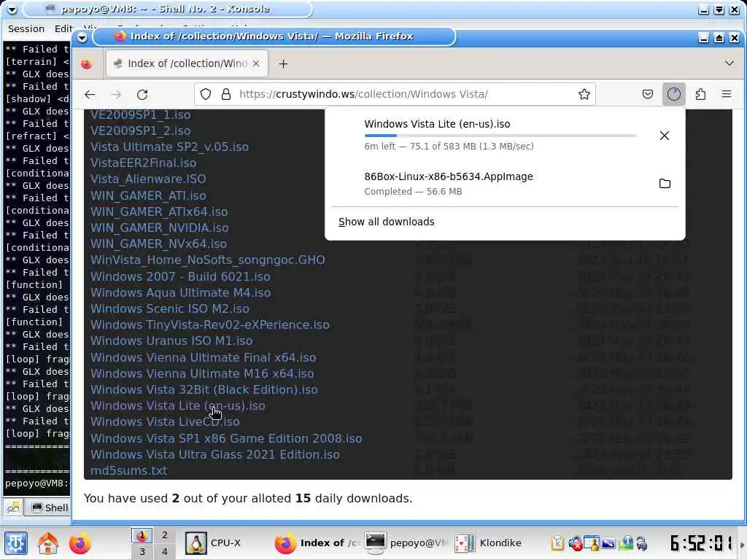747x560 pixels.
Task: Open Konsole window menu dropdown arrow
Action: (12, 9)
